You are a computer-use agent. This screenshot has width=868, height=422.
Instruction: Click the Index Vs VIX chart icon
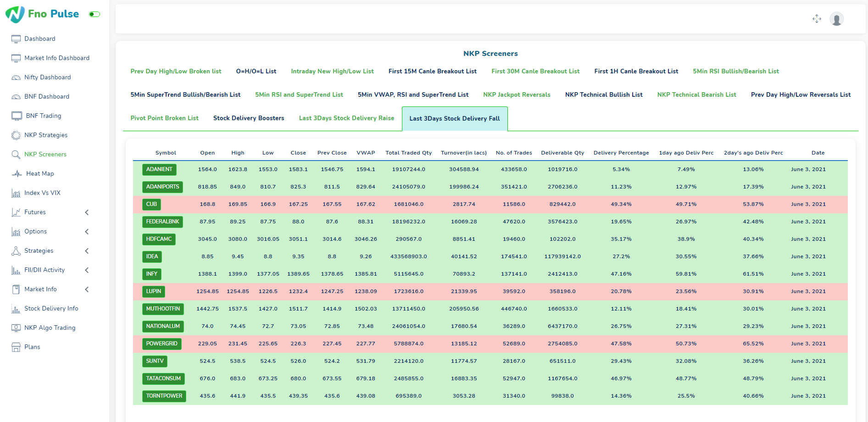pos(16,193)
